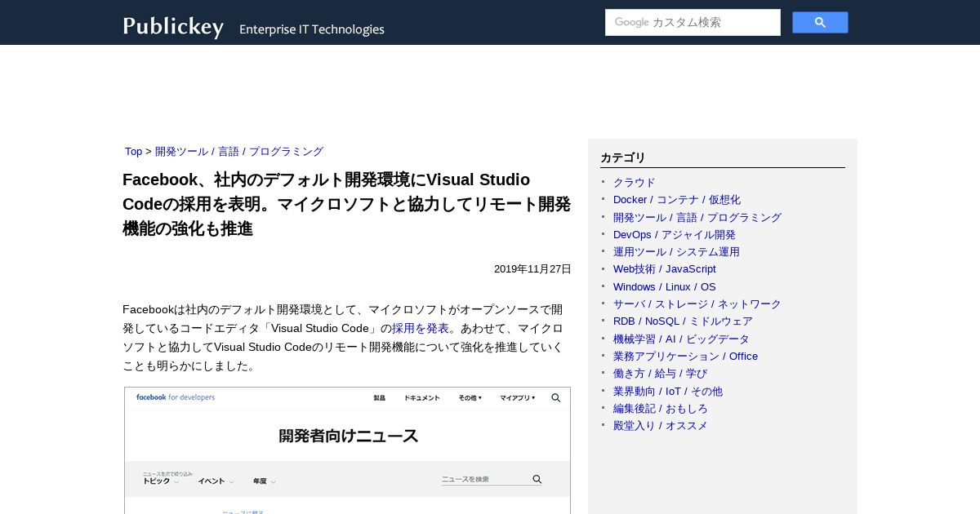The height and width of the screenshot is (514, 980).
Task: Click the article headline about Facebook and VS Code
Action: tap(346, 204)
